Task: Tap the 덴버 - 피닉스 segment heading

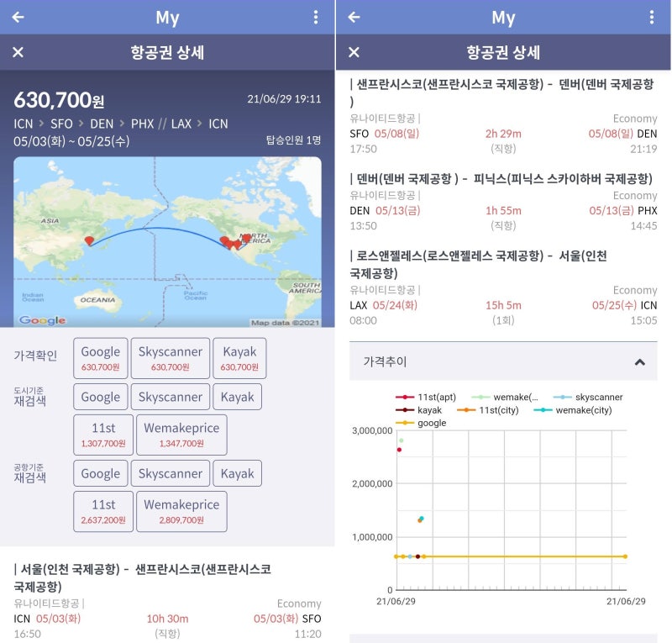Action: tap(501, 178)
